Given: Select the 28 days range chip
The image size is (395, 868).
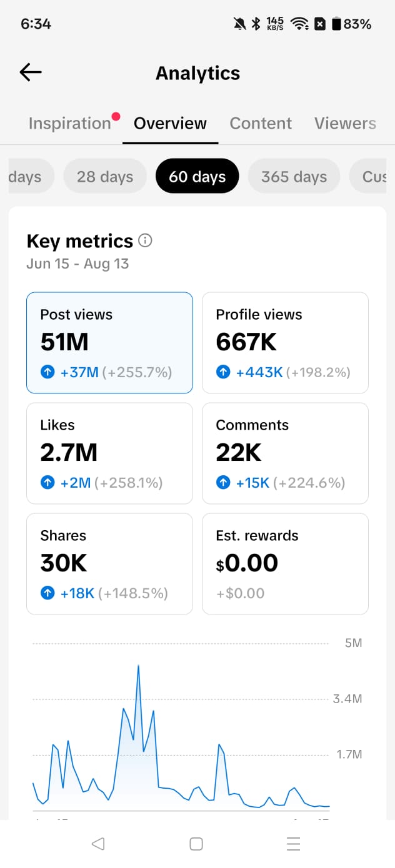Looking at the screenshot, I should pos(105,177).
